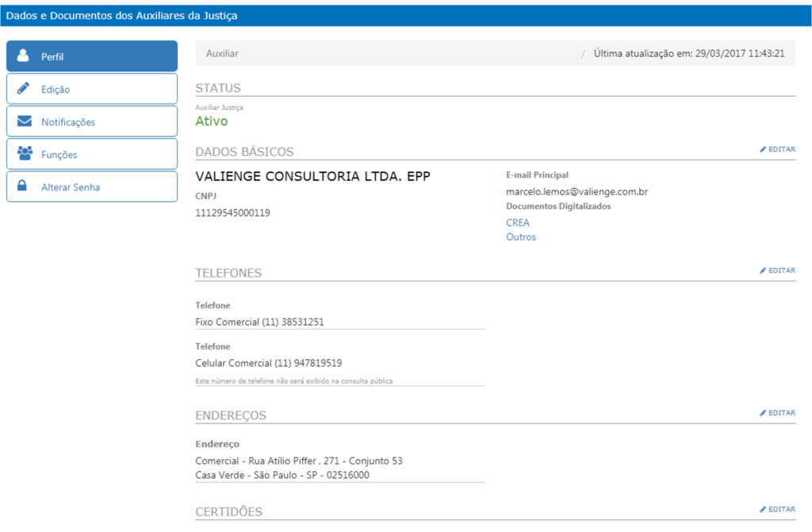This screenshot has height=532, width=812.
Task: Click the Ativo status text
Action: click(x=211, y=121)
